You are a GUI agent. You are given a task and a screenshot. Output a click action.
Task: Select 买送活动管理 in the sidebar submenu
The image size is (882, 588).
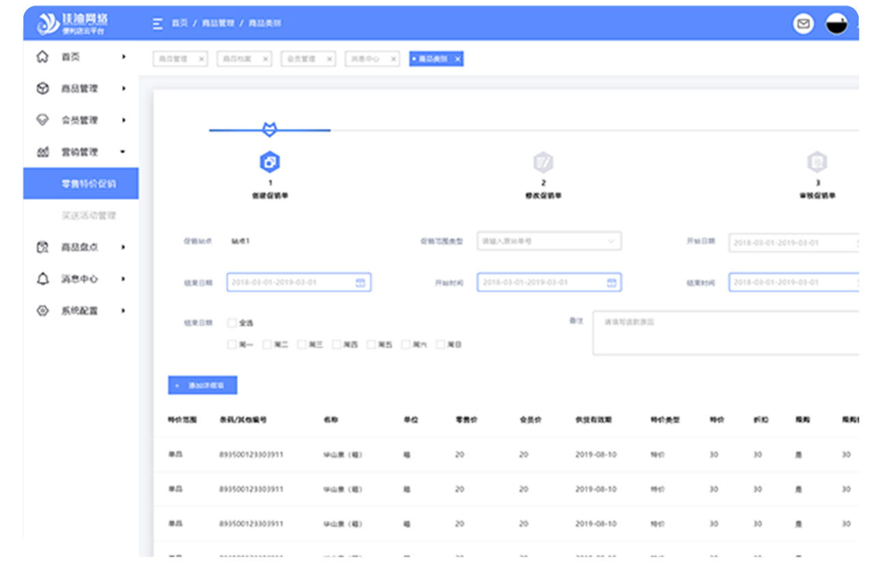pos(89,216)
